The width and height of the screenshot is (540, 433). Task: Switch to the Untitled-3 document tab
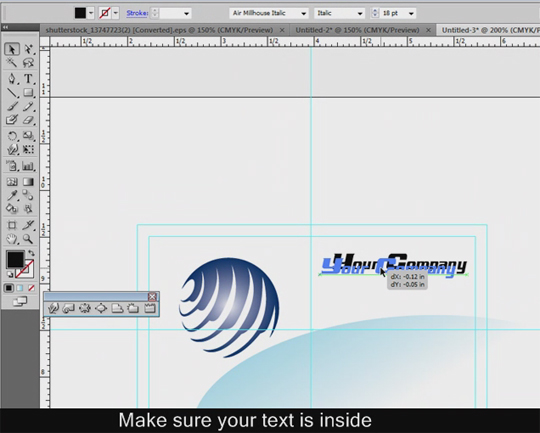(x=490, y=30)
